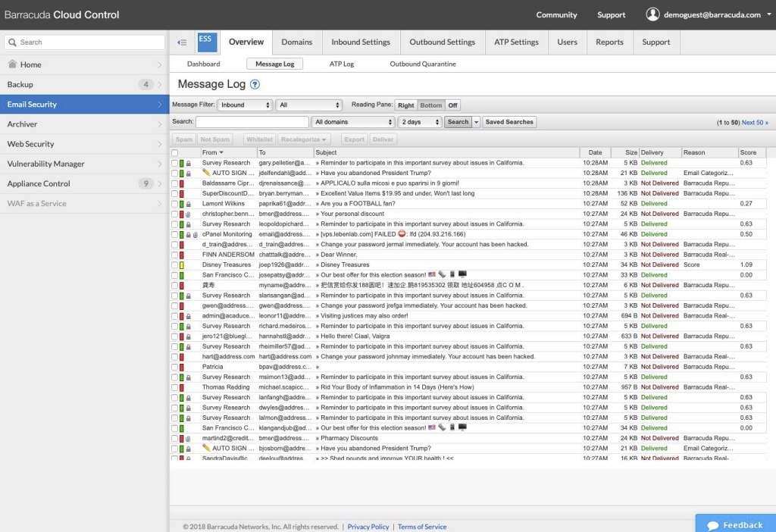The image size is (776, 532).
Task: Click the message log search input field
Action: 252,122
